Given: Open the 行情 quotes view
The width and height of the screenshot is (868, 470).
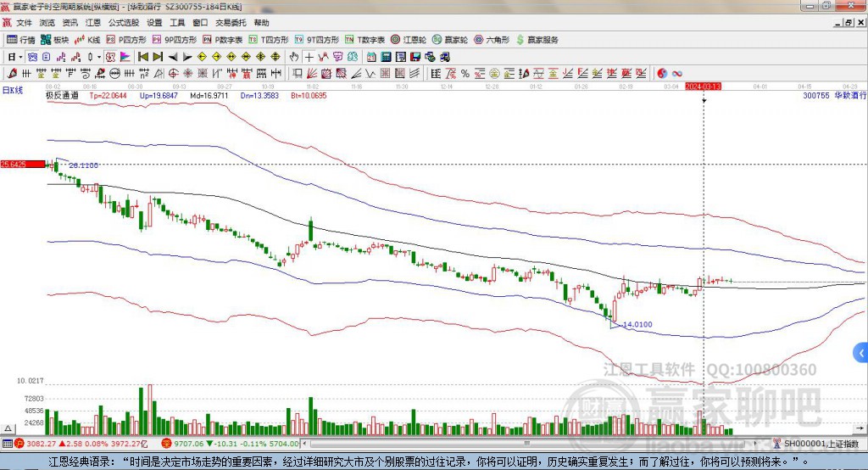Looking at the screenshot, I should tap(21, 40).
